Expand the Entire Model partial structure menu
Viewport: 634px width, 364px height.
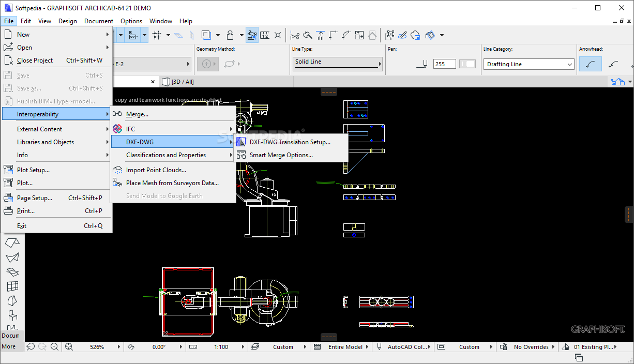368,347
